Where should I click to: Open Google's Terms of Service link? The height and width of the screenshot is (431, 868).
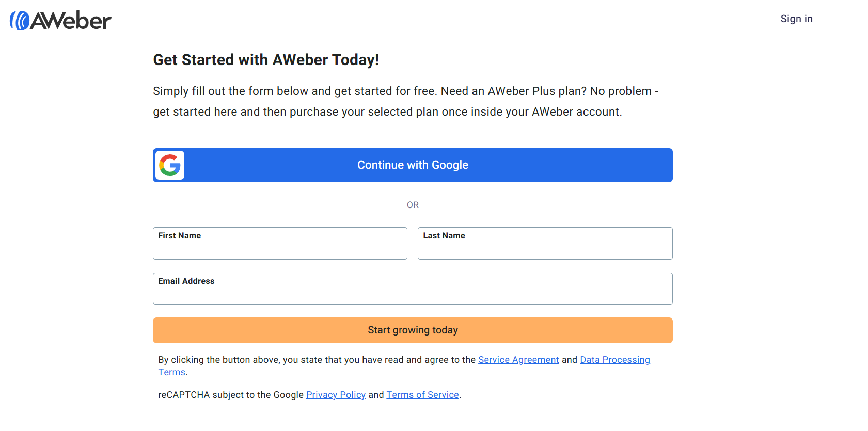pyautogui.click(x=422, y=395)
